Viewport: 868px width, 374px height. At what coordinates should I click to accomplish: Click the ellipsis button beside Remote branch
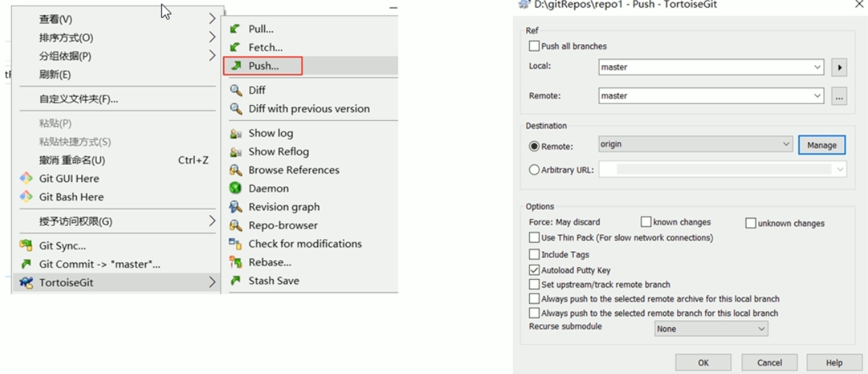[x=839, y=96]
